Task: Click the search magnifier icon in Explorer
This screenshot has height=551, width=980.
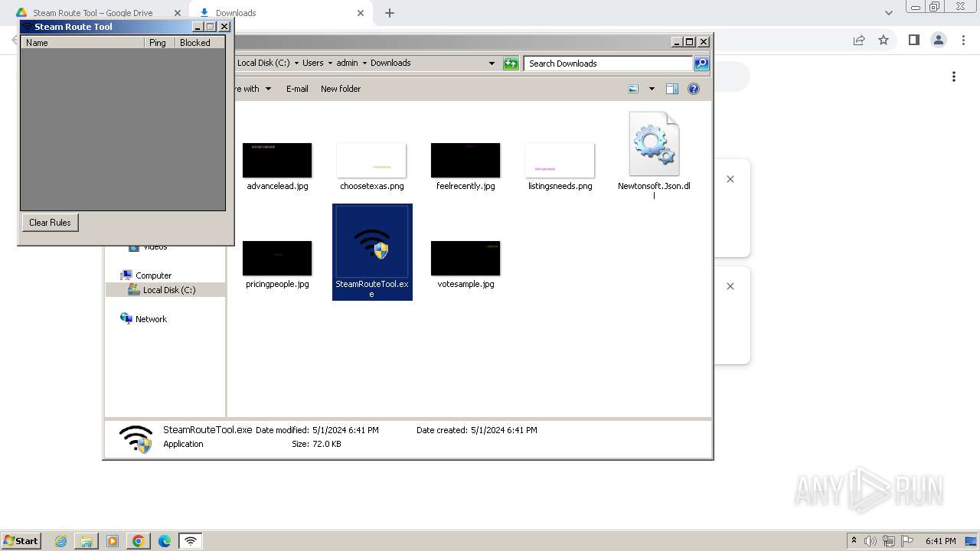Action: tap(701, 64)
